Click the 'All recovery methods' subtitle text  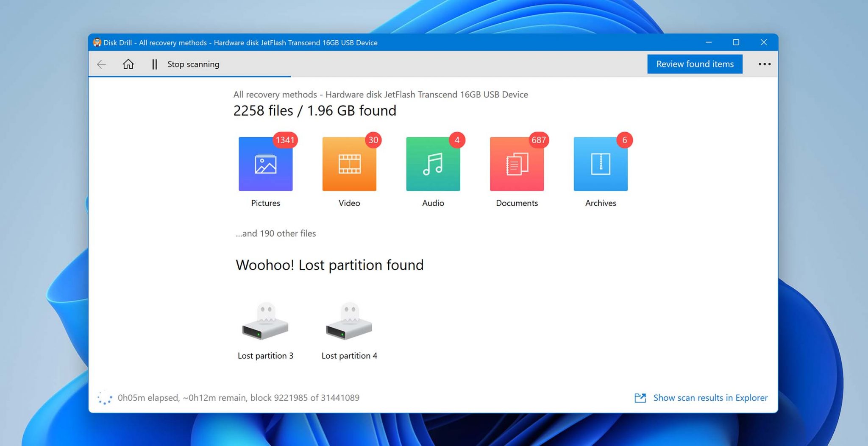tap(381, 95)
